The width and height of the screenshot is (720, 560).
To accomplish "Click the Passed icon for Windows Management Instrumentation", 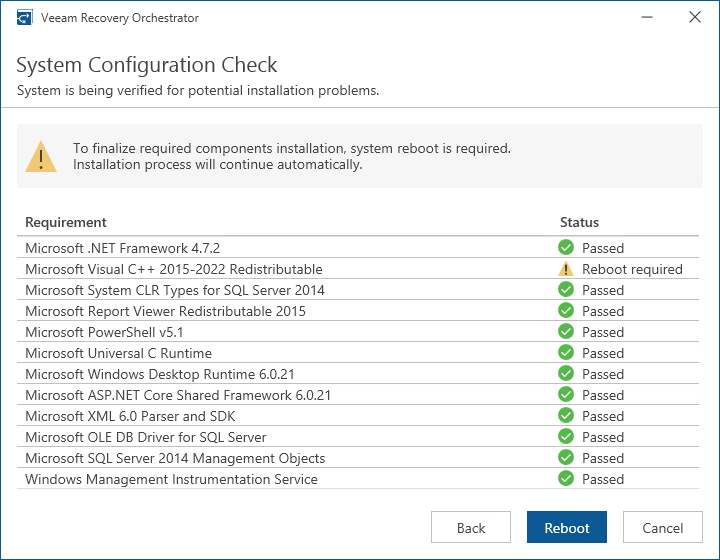I will [566, 479].
